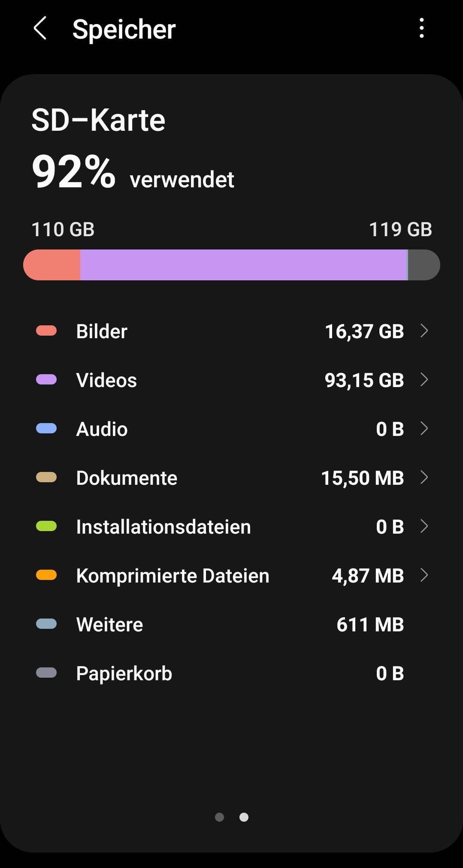Tap the blue Audio color pill
This screenshot has width=463, height=868.
pyautogui.click(x=46, y=429)
